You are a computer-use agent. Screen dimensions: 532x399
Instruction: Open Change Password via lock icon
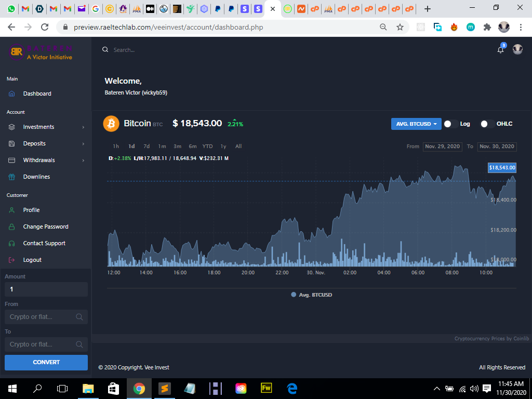tap(11, 227)
